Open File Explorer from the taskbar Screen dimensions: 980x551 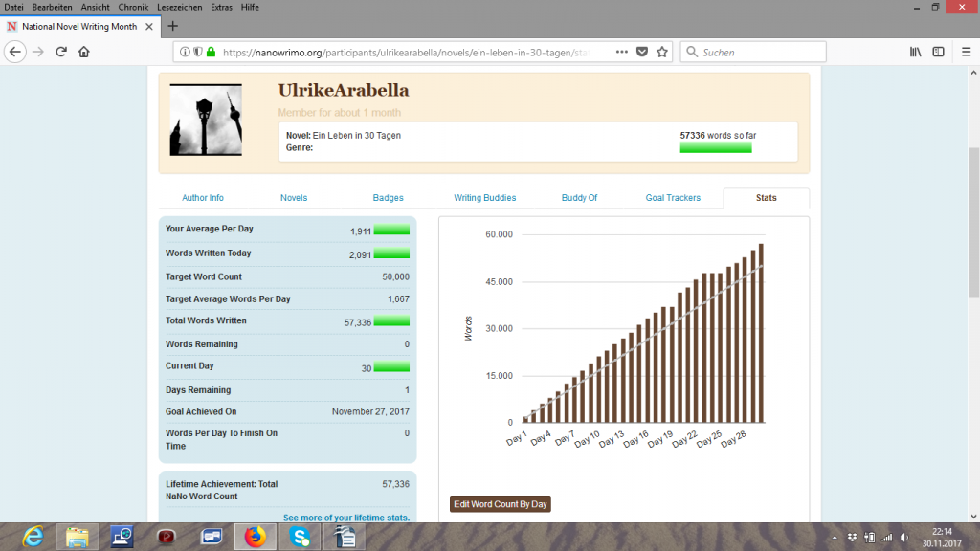78,537
